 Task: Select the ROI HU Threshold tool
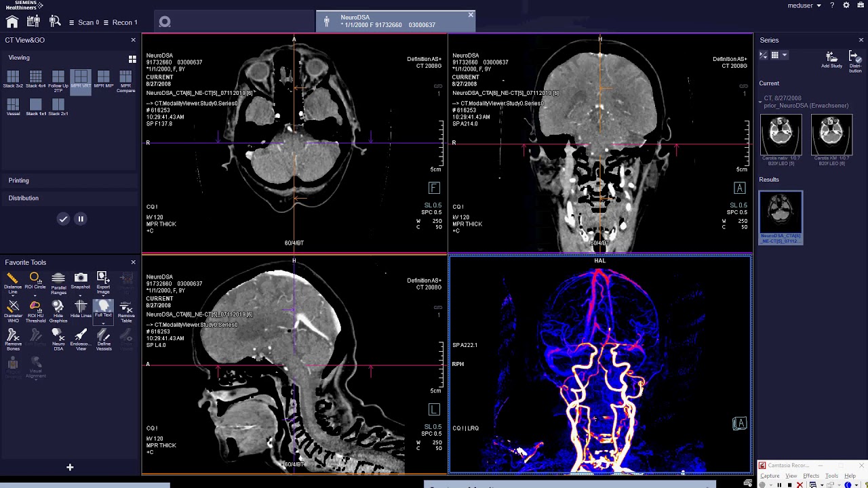tap(35, 311)
